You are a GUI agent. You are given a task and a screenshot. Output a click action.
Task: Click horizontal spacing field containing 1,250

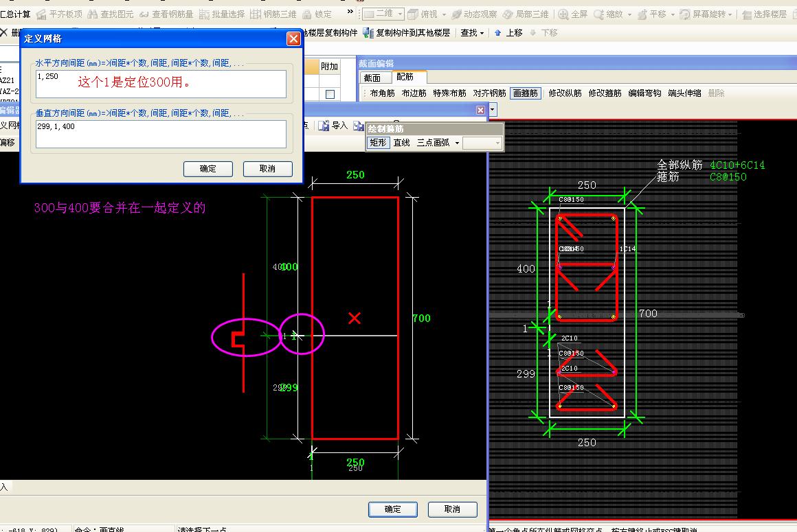pos(161,84)
